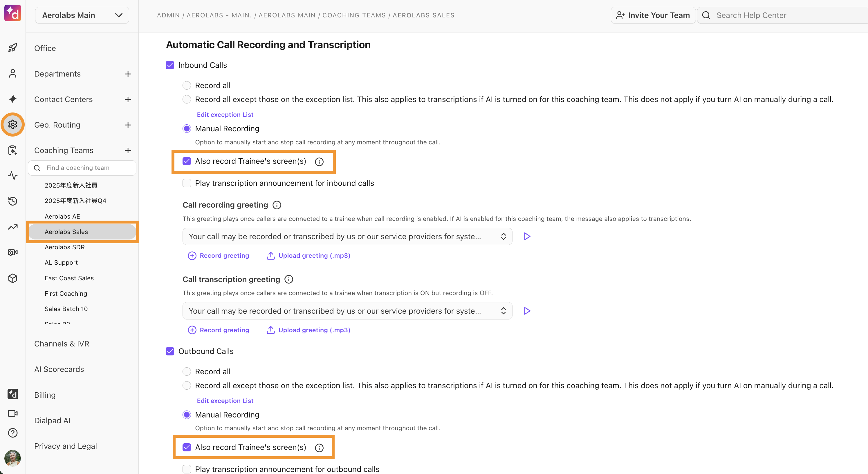
Task: Select outbound Record all except exception list
Action: coord(187,386)
